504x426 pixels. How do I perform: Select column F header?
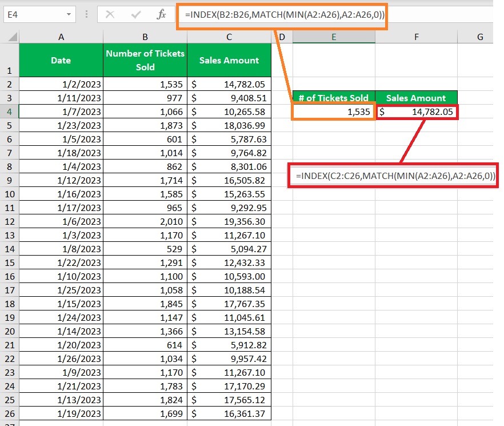point(416,37)
